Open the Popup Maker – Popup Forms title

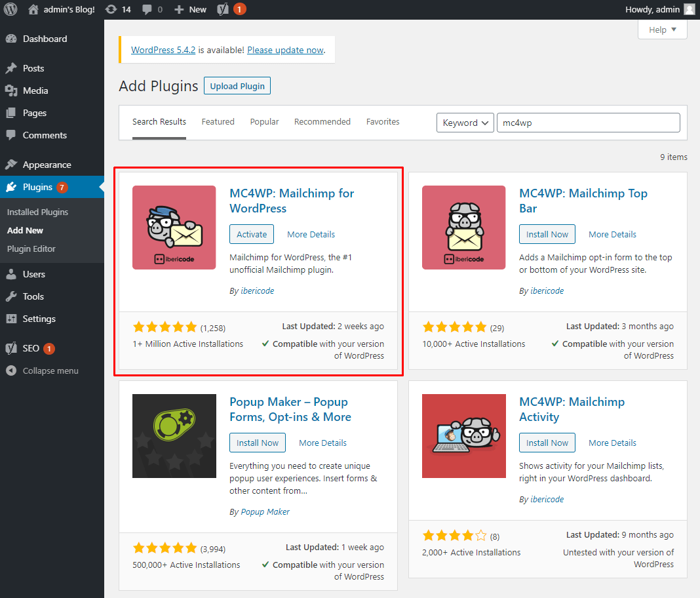[x=290, y=410]
